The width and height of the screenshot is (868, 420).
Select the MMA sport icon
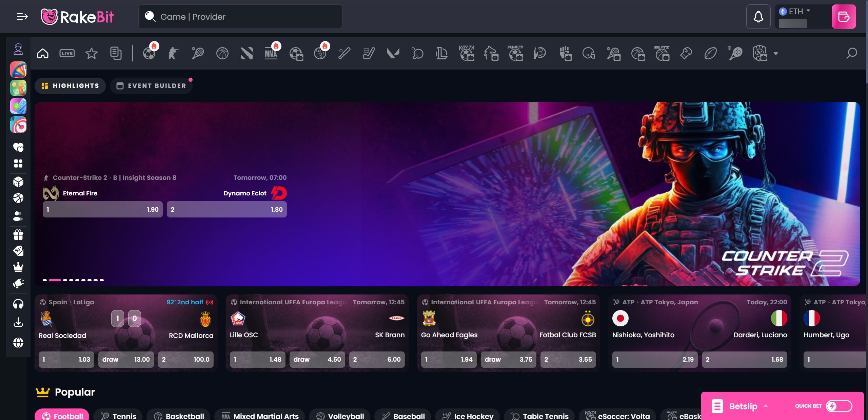click(x=271, y=53)
